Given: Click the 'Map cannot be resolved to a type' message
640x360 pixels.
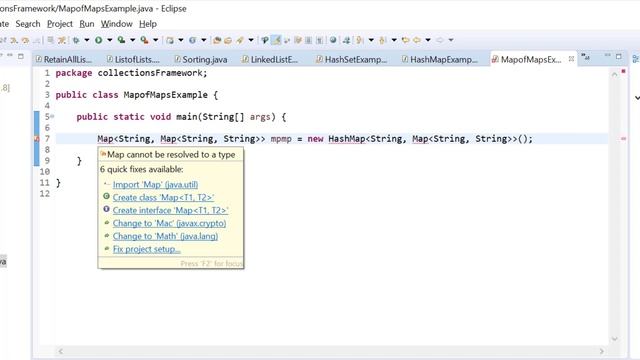Looking at the screenshot, I should (x=171, y=155).
